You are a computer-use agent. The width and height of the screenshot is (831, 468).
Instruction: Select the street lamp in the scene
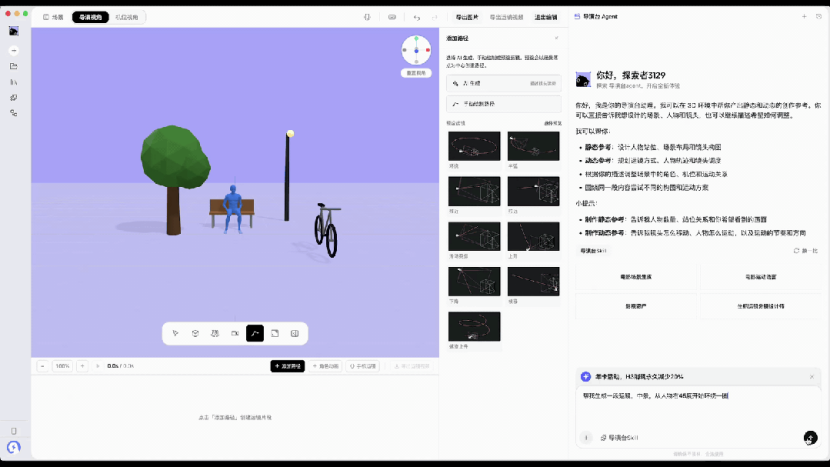287,176
